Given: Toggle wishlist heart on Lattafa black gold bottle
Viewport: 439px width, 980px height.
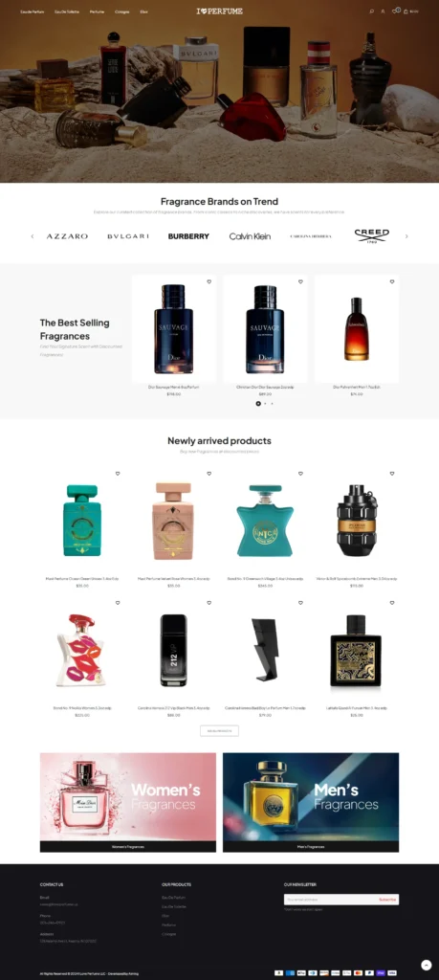Looking at the screenshot, I should coord(392,603).
